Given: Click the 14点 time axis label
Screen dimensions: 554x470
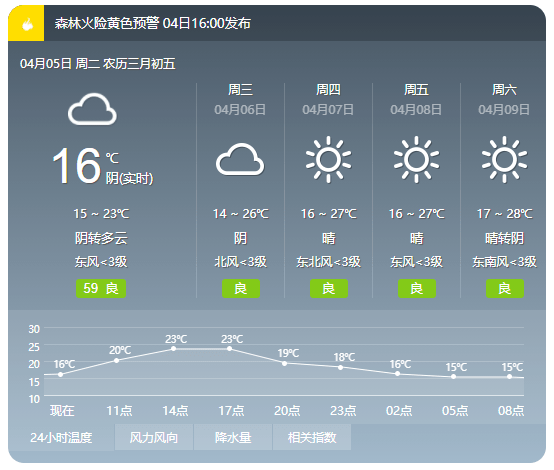Looking at the screenshot, I should (x=175, y=411).
